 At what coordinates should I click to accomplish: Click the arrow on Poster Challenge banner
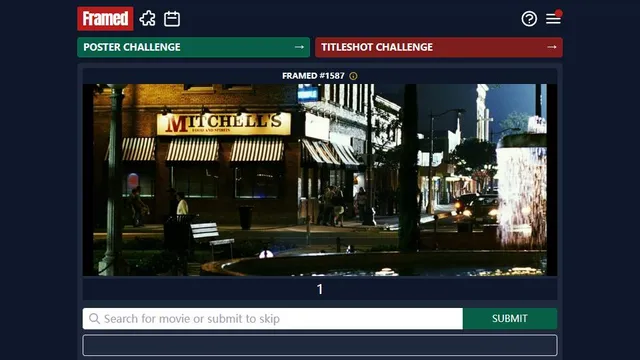tap(299, 47)
